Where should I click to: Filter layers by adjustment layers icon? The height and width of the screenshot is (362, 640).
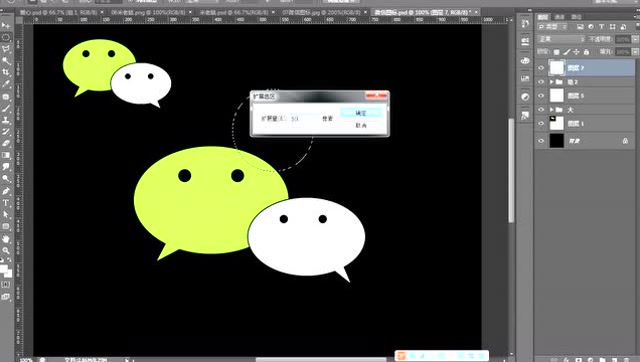tap(591, 27)
